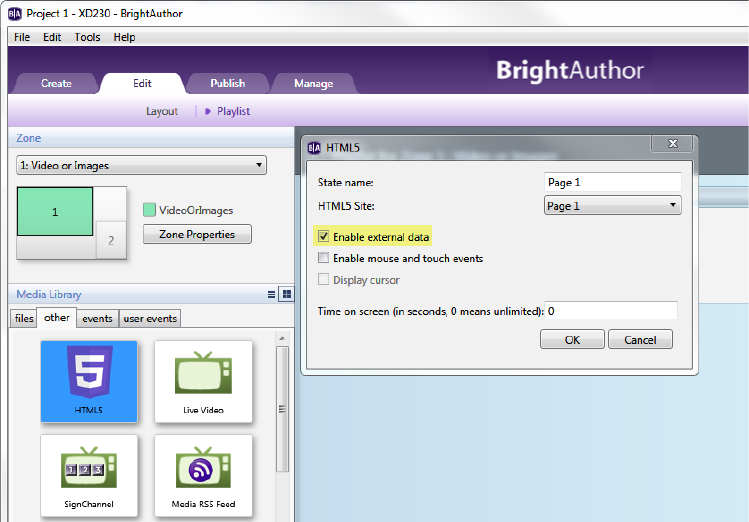Switch to the Manage tab

point(313,83)
